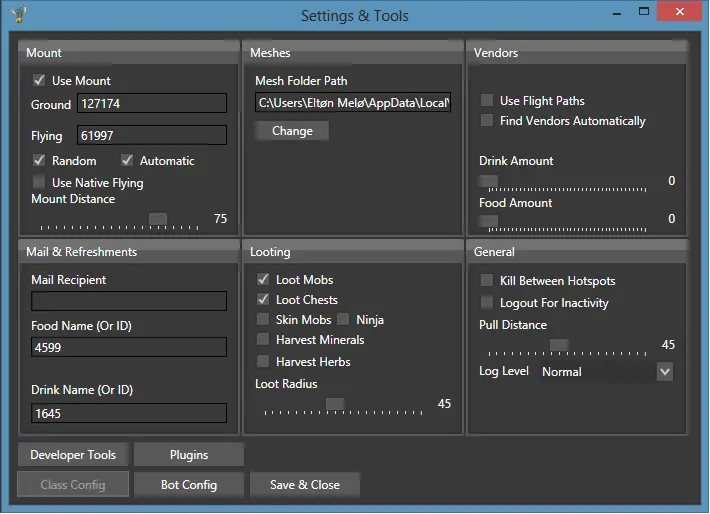
Task: Click the Change mesh folder button
Action: click(292, 131)
